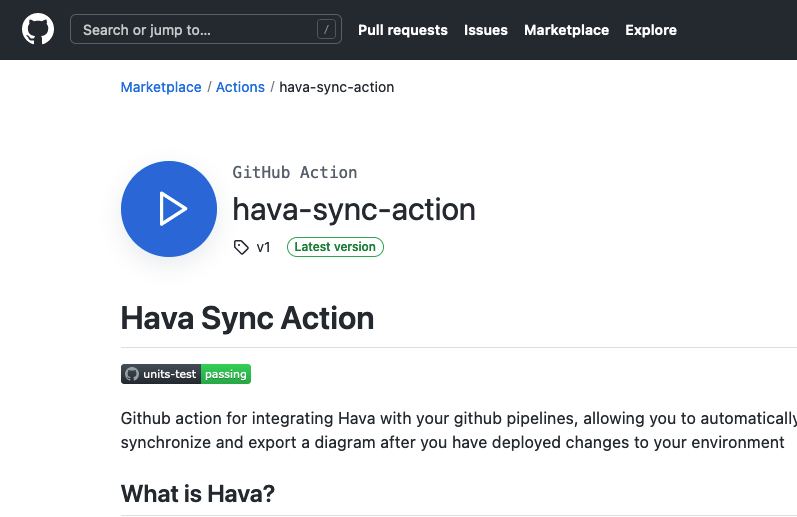The height and width of the screenshot is (517, 797).
Task: Open Marketplace from the header bar
Action: (x=566, y=30)
